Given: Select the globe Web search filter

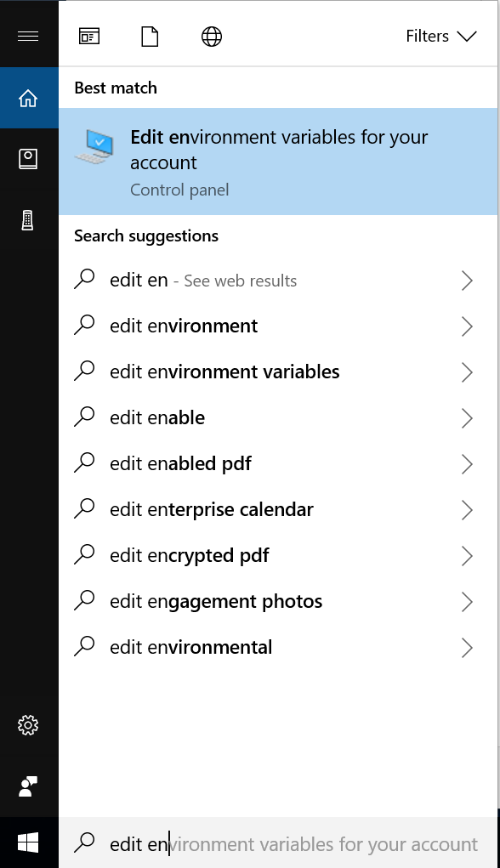Looking at the screenshot, I should click(x=211, y=36).
